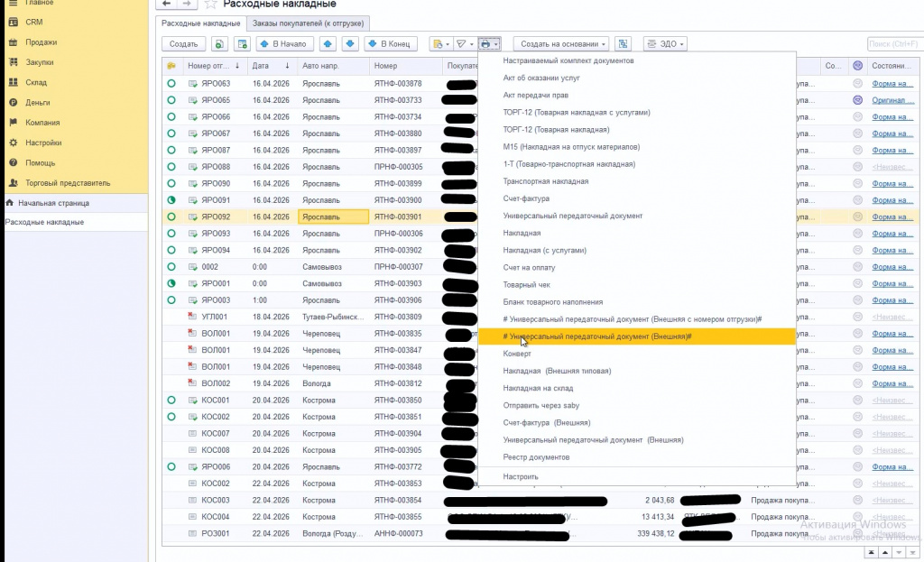This screenshot has width=924, height=562.
Task: Jump to list top via bottom-right arrow
Action: [x=871, y=553]
